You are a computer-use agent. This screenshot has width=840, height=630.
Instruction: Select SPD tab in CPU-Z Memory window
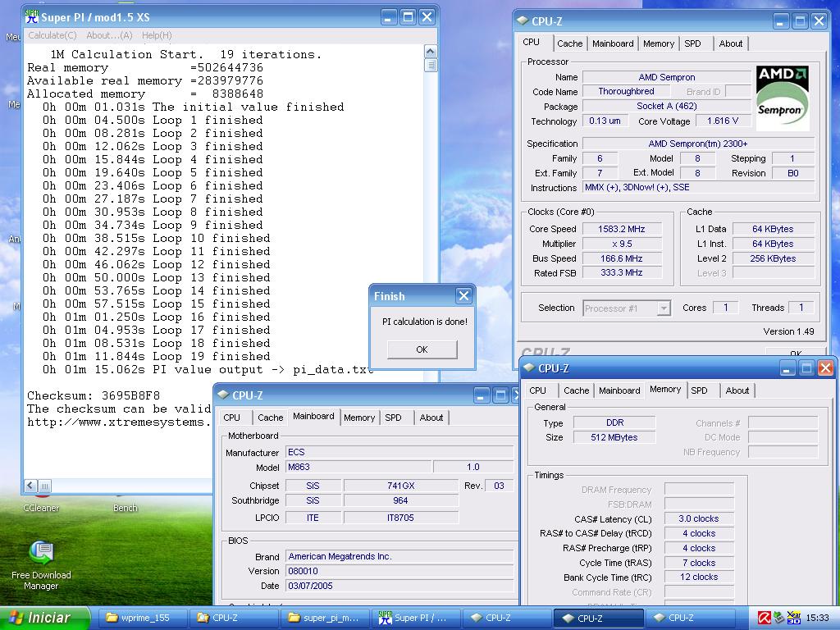(x=699, y=390)
